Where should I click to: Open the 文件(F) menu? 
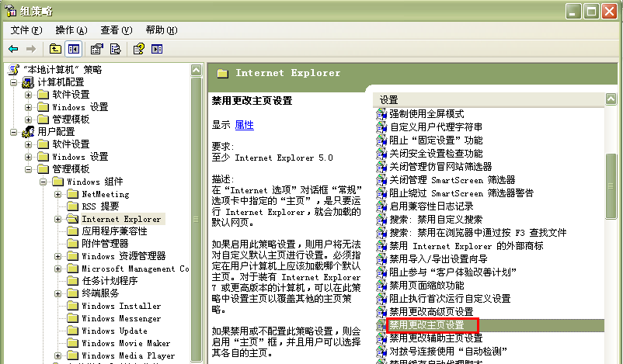[26, 30]
